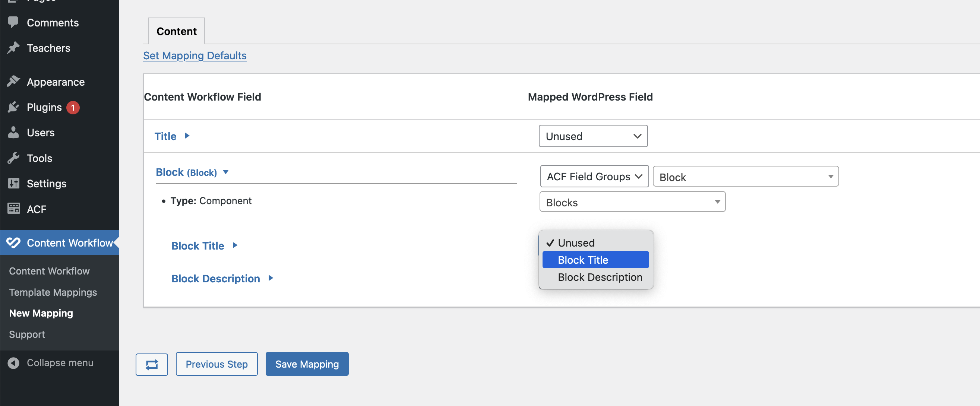
Task: Open Plugins via its plug icon
Action: pos(14,107)
